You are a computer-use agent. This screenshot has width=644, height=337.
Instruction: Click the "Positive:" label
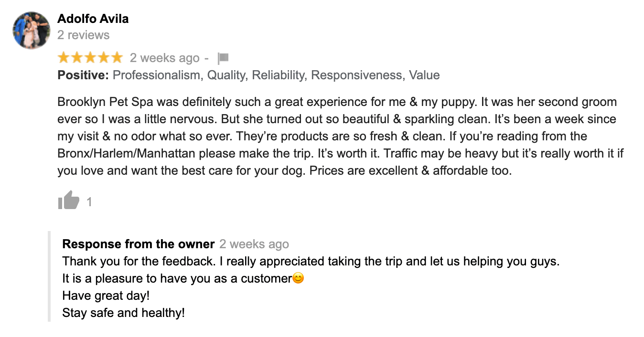(83, 75)
